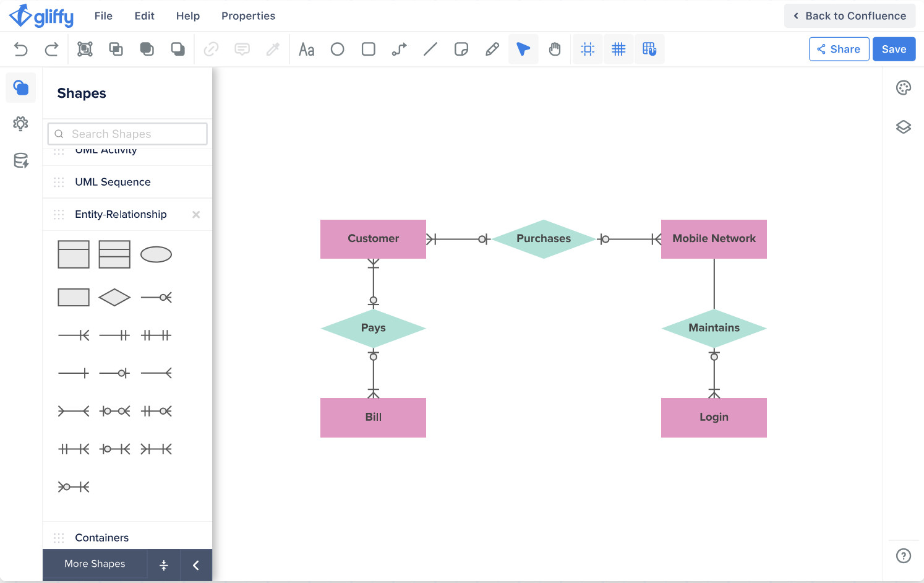Select the Text tool
The width and height of the screenshot is (924, 583).
pyautogui.click(x=306, y=50)
